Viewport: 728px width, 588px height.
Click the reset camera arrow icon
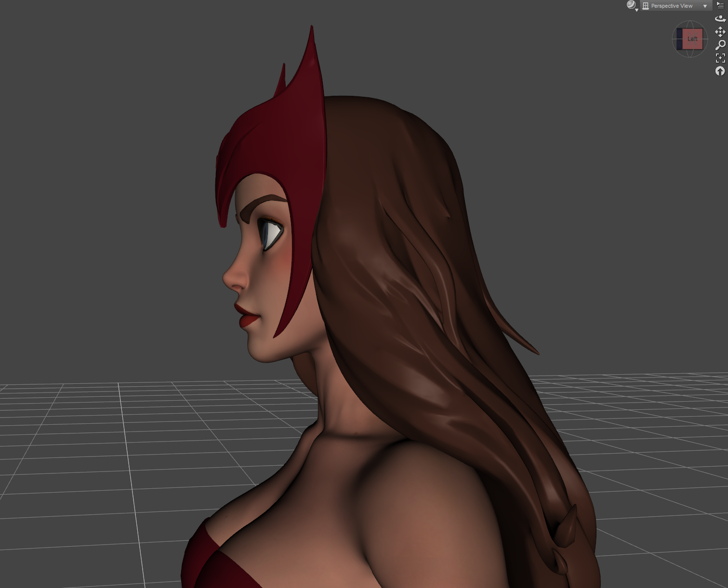[720, 71]
